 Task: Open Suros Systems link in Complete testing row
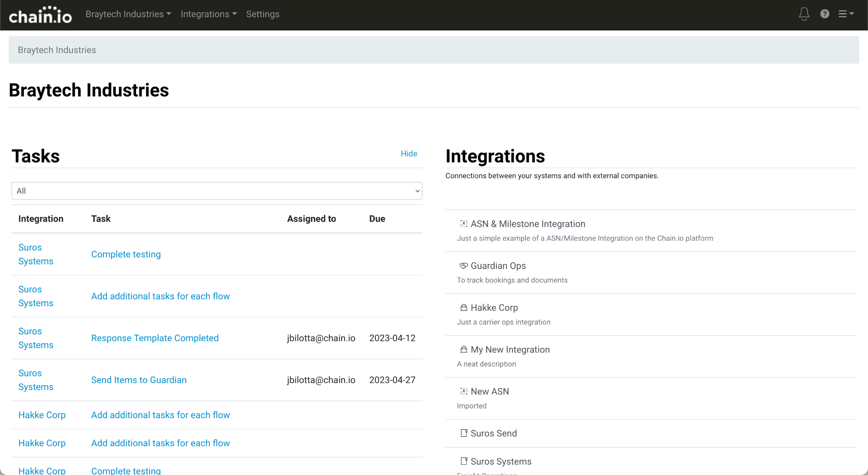pyautogui.click(x=36, y=254)
